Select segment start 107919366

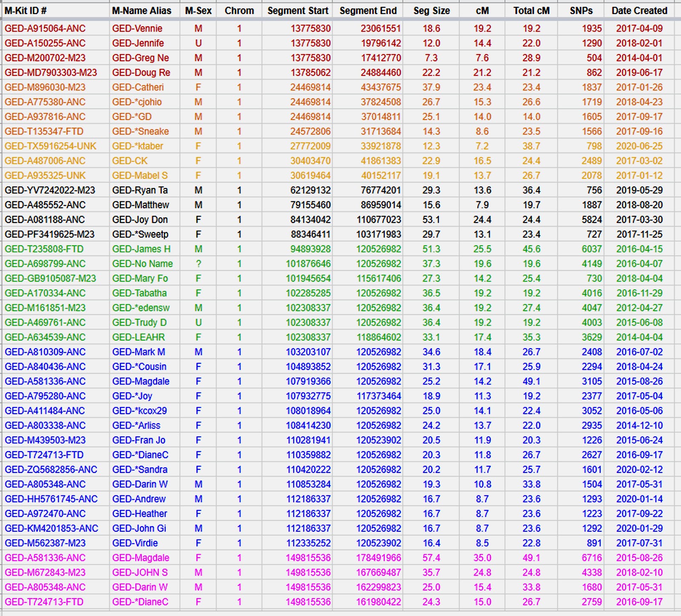coord(308,381)
